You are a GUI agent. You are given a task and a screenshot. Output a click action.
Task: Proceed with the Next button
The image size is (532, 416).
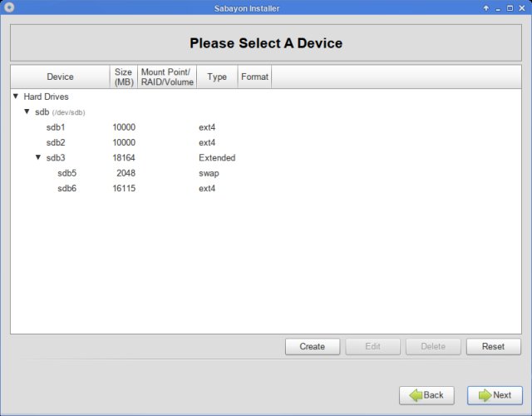(x=495, y=395)
